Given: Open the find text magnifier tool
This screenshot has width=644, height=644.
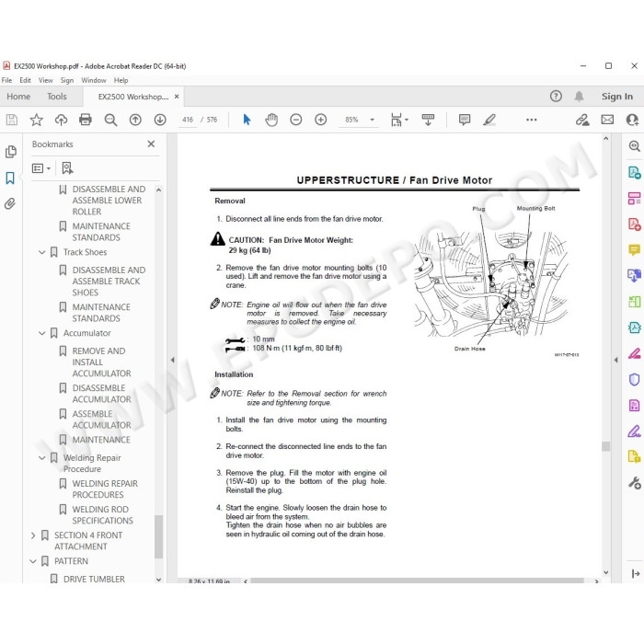Looking at the screenshot, I should pyautogui.click(x=110, y=120).
